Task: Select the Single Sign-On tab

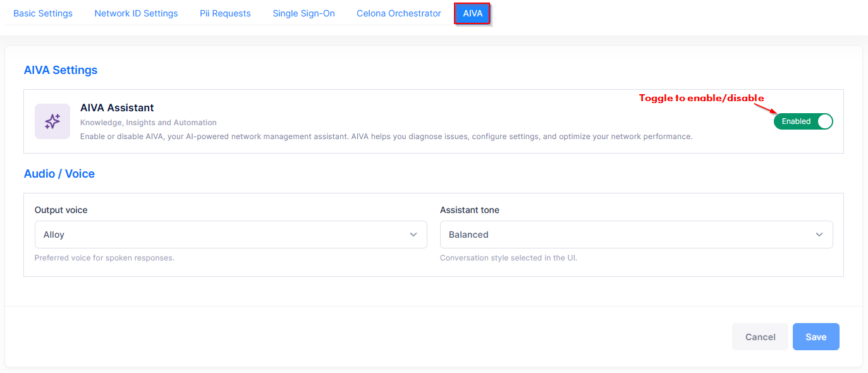Action: click(303, 13)
